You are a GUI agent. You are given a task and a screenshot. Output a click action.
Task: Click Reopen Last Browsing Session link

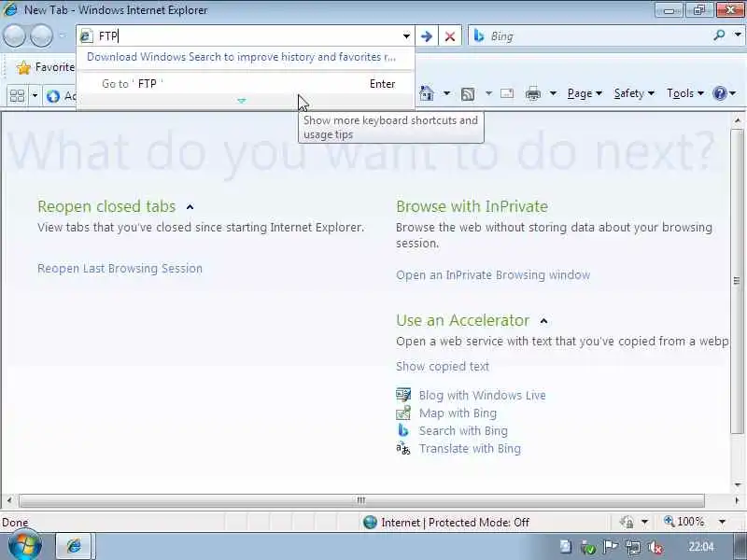[x=120, y=269]
